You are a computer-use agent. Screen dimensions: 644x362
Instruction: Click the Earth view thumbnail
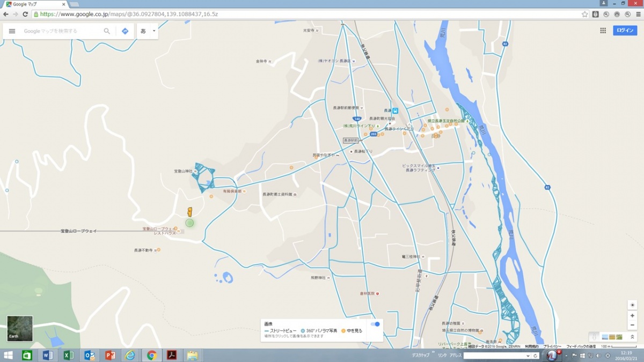20,328
